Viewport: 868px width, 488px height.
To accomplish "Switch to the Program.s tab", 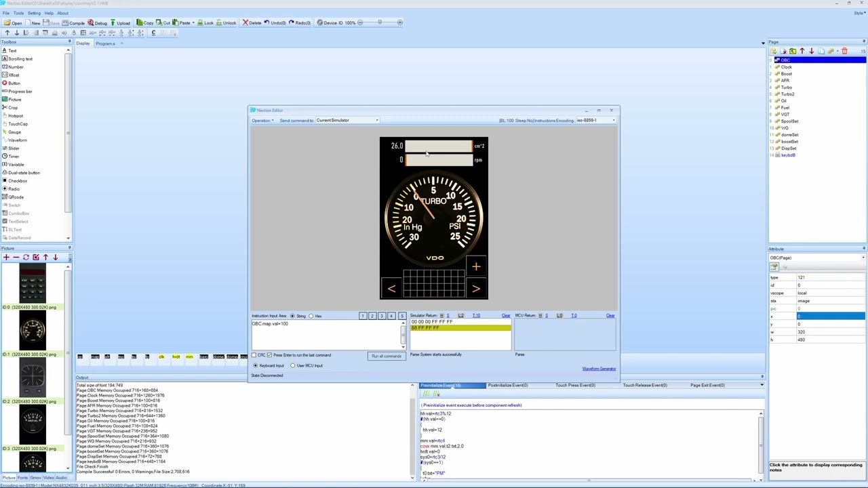I will tap(105, 43).
